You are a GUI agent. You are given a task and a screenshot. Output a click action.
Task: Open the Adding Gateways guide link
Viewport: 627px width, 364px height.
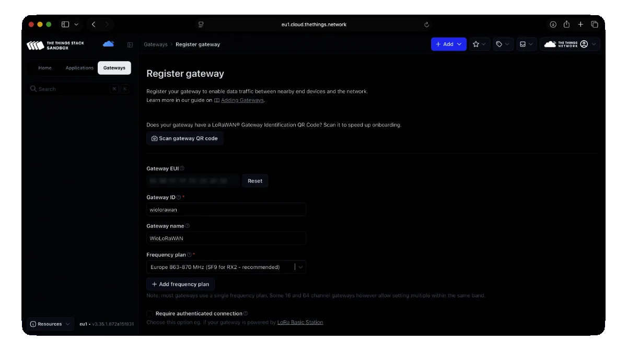pos(242,100)
